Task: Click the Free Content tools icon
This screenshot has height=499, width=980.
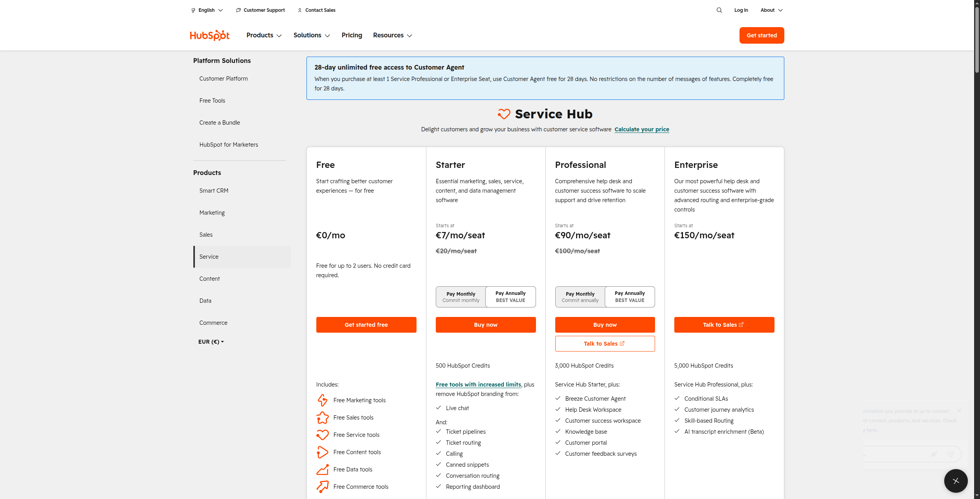Action: pos(322,452)
